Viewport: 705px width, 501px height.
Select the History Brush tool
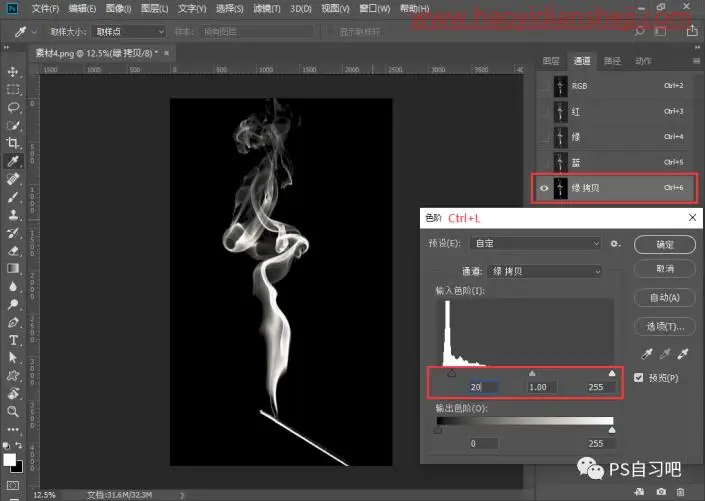pos(13,233)
